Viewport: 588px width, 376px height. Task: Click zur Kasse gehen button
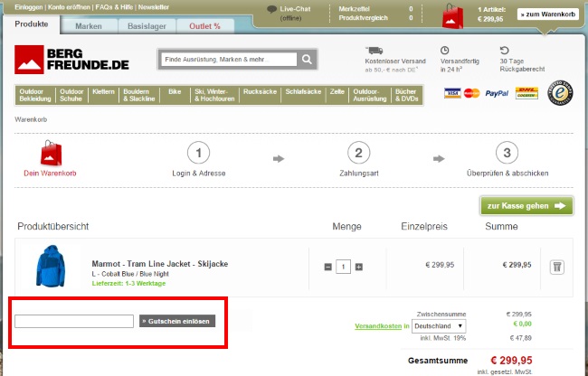526,206
